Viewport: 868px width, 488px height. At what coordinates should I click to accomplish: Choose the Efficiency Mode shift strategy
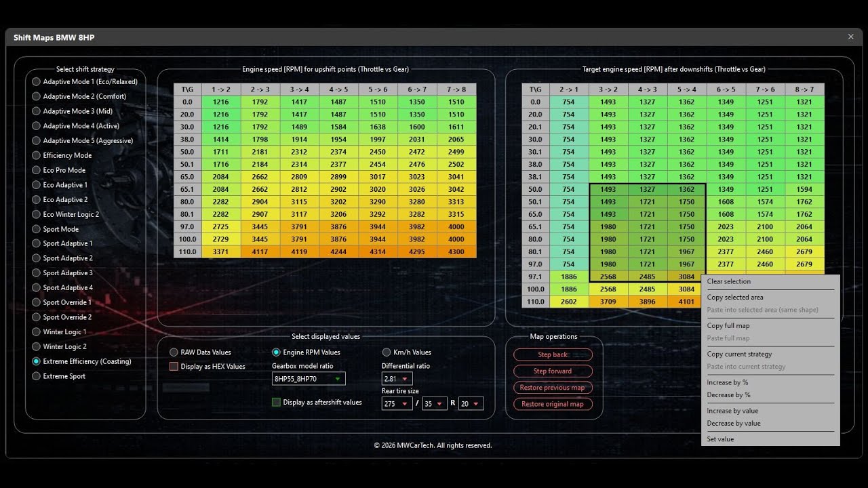pyautogui.click(x=62, y=155)
